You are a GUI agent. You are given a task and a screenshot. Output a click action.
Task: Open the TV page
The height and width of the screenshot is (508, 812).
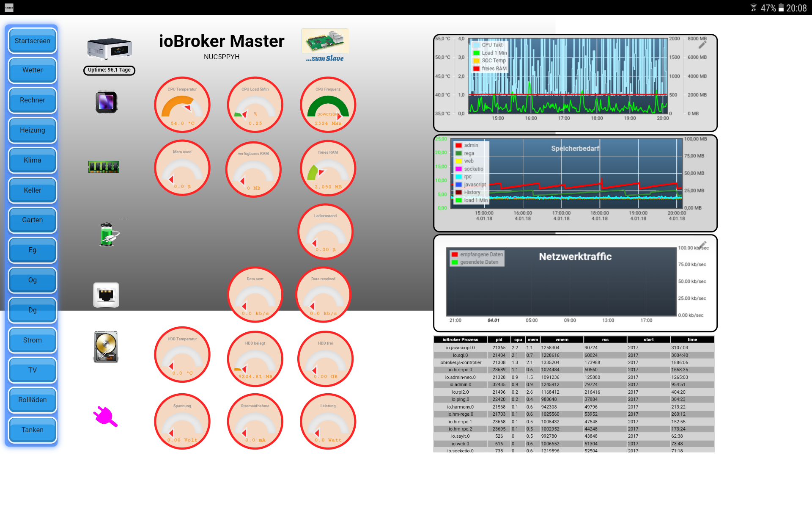[33, 370]
